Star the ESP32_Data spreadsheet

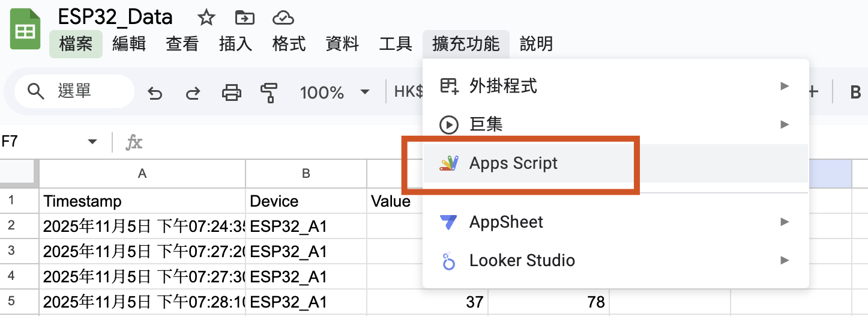(x=206, y=18)
